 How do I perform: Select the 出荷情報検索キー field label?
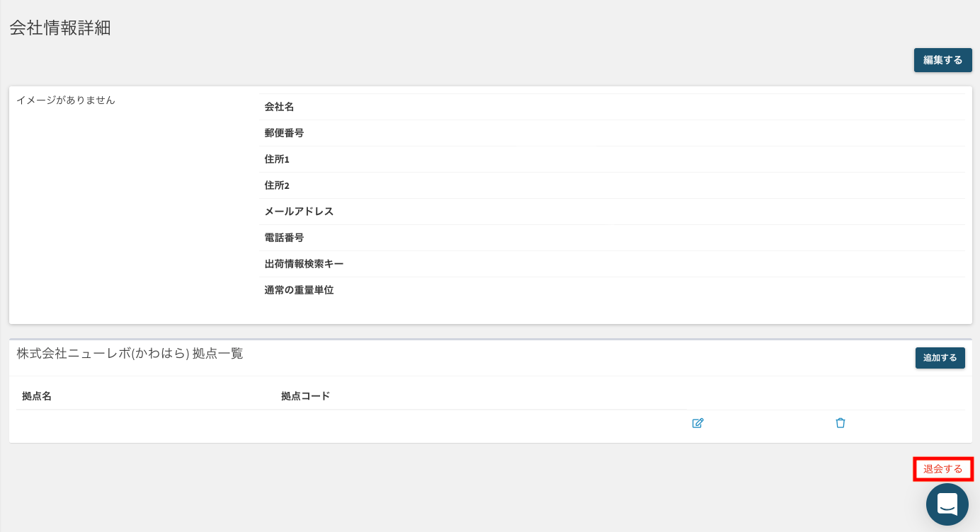tap(304, 264)
